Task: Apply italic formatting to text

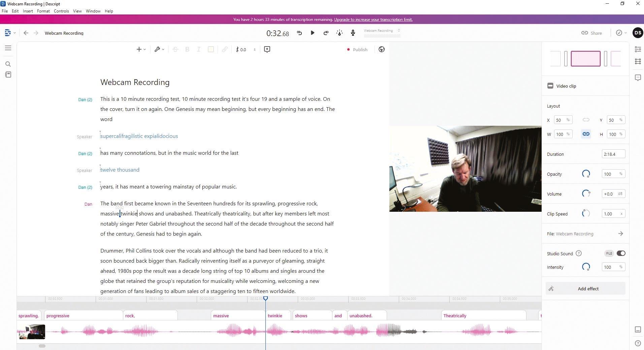Action: [x=199, y=49]
